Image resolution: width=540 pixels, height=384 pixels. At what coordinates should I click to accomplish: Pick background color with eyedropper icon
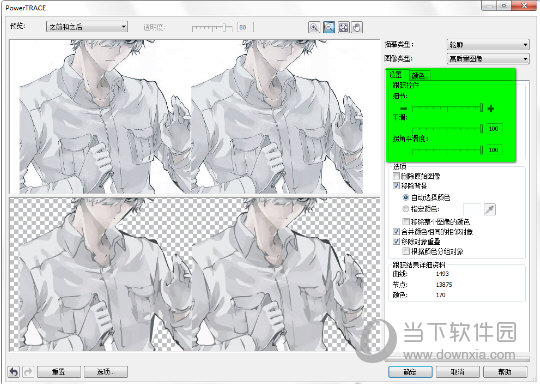[490, 209]
